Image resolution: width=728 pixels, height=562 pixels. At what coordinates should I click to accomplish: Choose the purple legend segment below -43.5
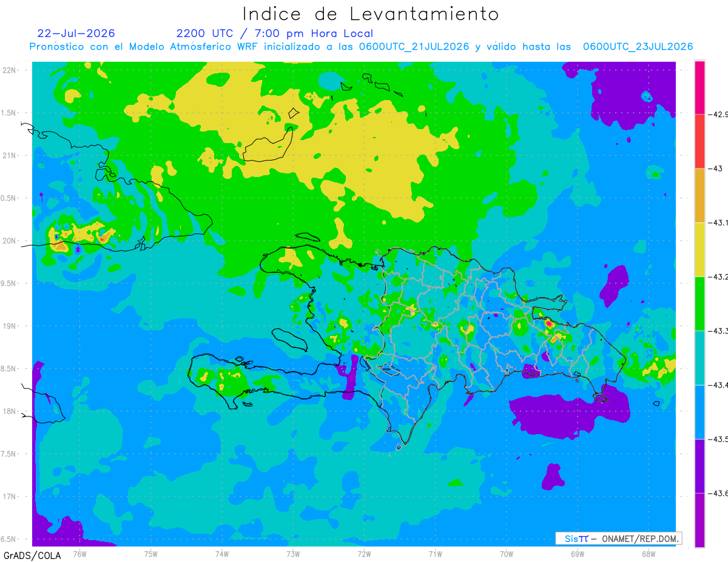tap(699, 466)
